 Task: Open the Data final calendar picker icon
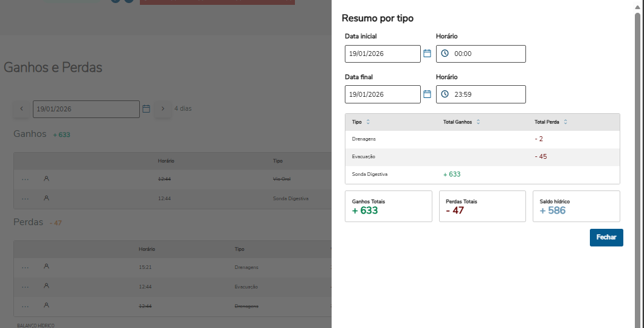(x=427, y=94)
